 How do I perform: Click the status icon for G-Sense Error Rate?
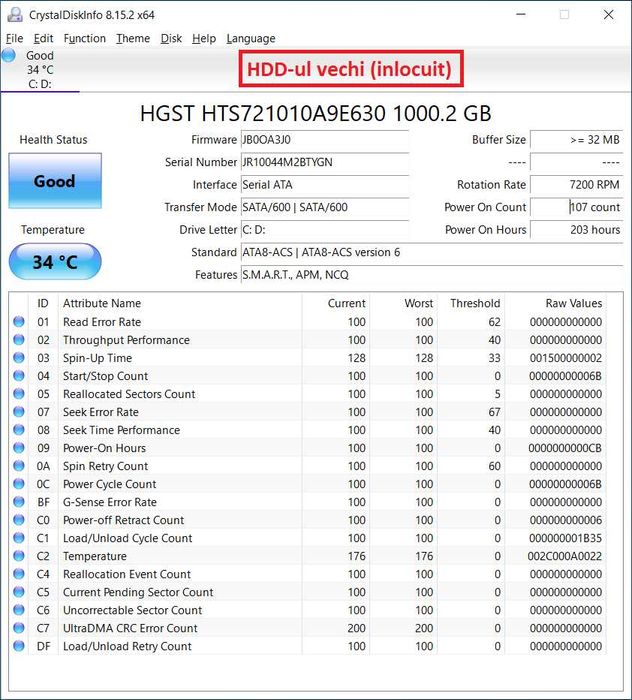point(19,502)
